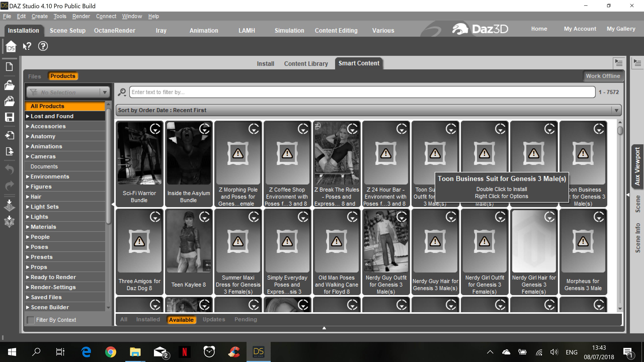Click the circled question mark help icon
Screen dimensions: 644x362
coord(43,46)
